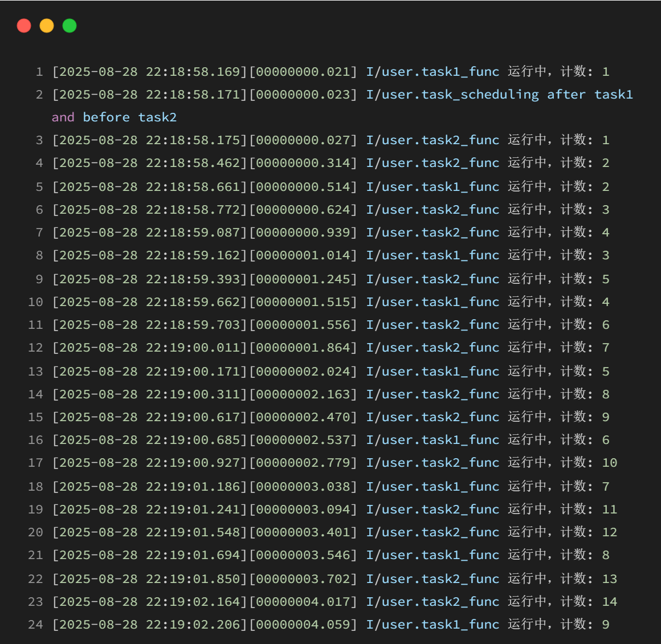
Task: Click the count value 14 on line 23
Action: click(610, 602)
